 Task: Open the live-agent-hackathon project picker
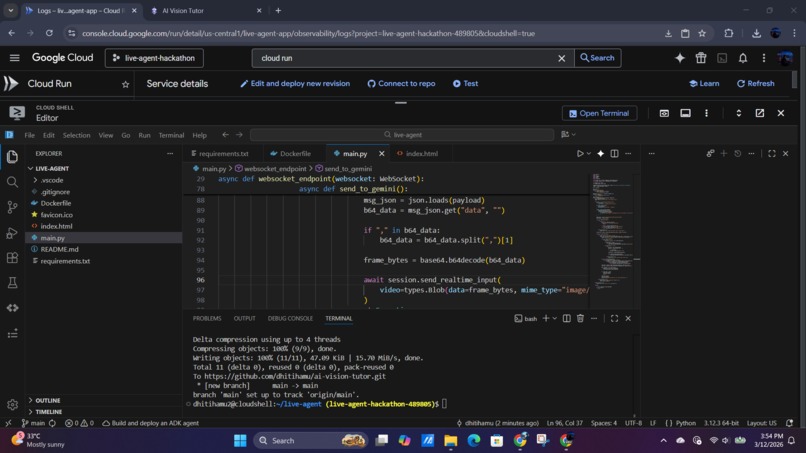154,58
